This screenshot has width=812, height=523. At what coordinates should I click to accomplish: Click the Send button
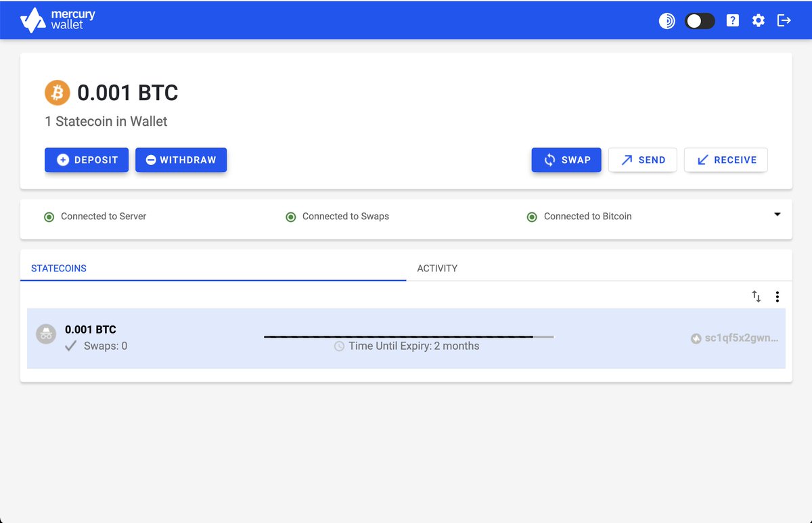pyautogui.click(x=643, y=160)
